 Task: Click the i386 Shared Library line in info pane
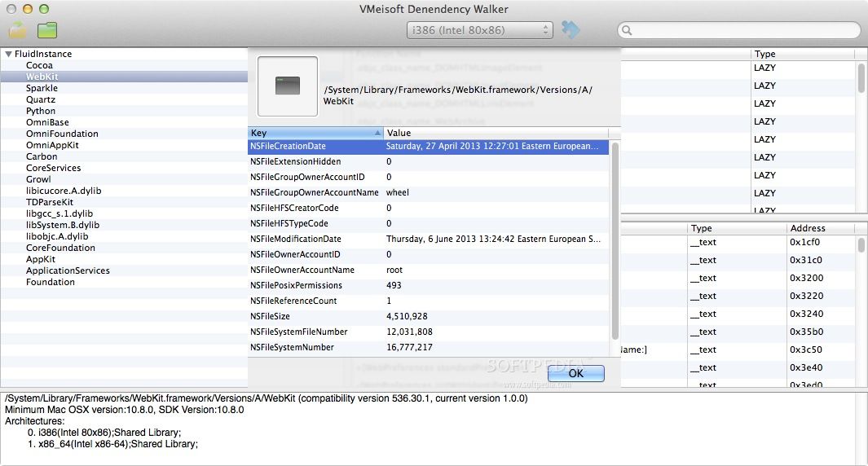(104, 433)
